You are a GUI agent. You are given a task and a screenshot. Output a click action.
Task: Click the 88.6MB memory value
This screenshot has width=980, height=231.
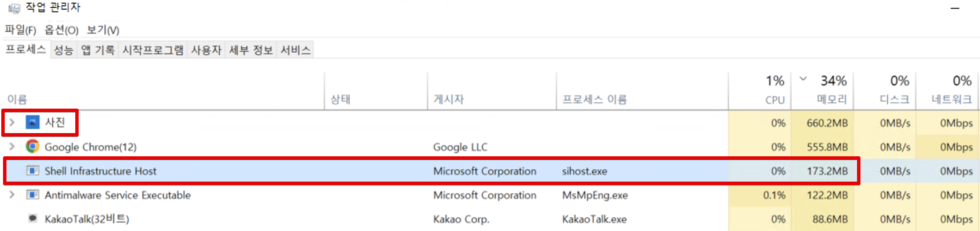pyautogui.click(x=830, y=219)
